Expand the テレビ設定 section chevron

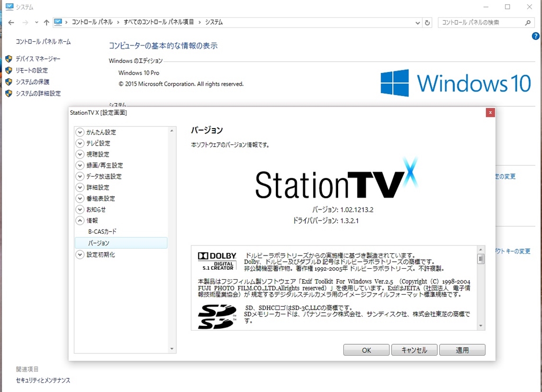point(80,143)
